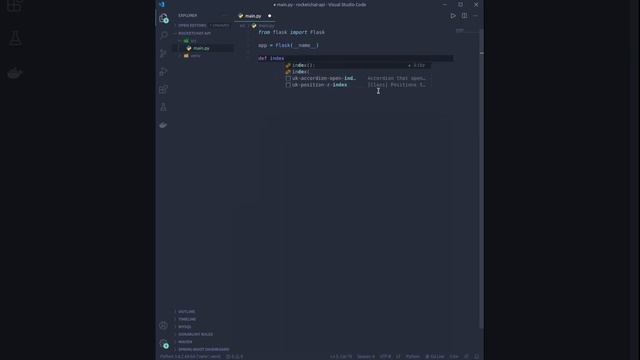Screen dimensions: 640x360
Task: Click the VS Code logo in title bar
Action: tap(162, 4)
